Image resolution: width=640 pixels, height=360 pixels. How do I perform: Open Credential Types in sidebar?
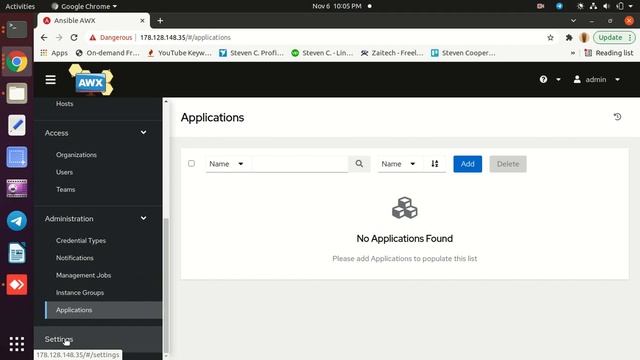pos(81,240)
